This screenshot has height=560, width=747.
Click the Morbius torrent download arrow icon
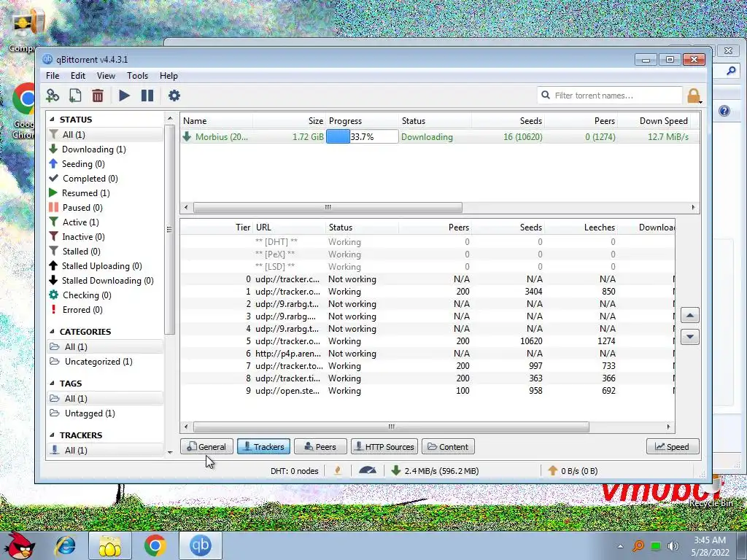pos(187,136)
